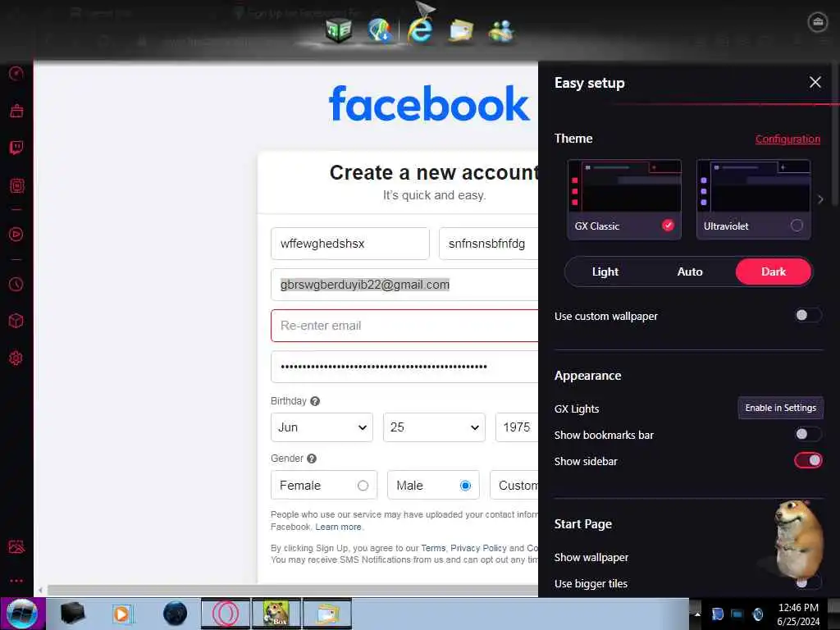Screen dimensions: 840x630
Task: Open the birthday day dropdown showing 25
Action: tap(435, 427)
